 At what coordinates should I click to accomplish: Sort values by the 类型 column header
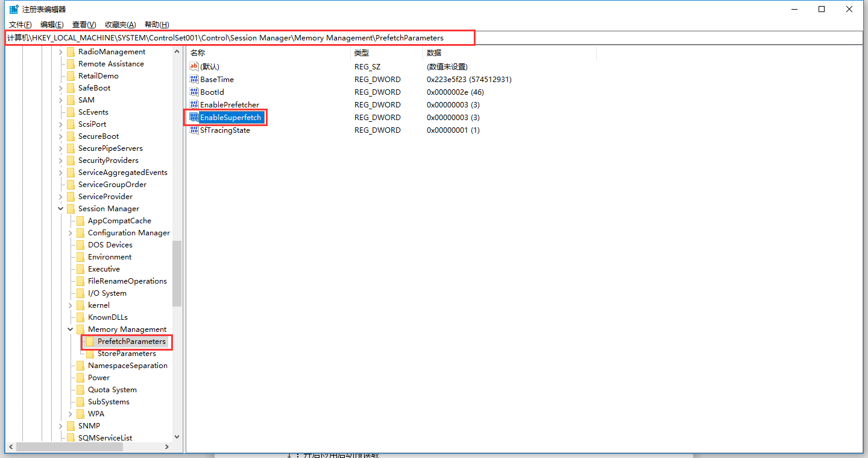click(386, 53)
